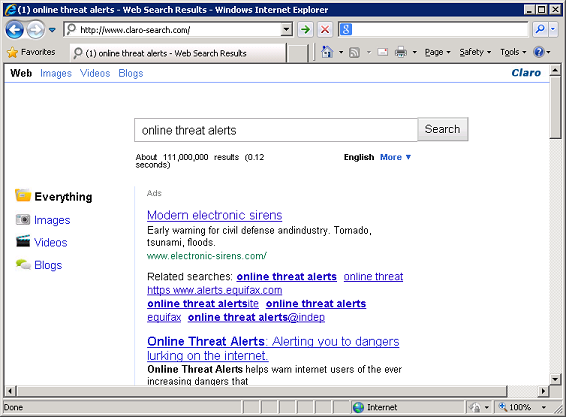Click related search online threat alerts@indep
This screenshot has width=566, height=417.
tap(256, 317)
